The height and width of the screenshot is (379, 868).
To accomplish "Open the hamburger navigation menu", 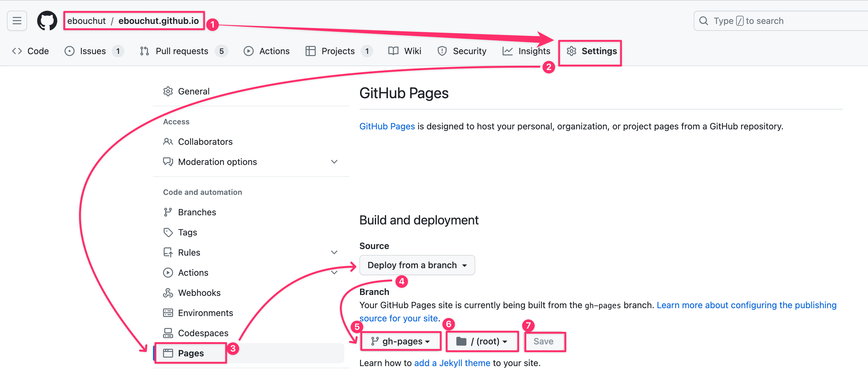I will (x=17, y=21).
